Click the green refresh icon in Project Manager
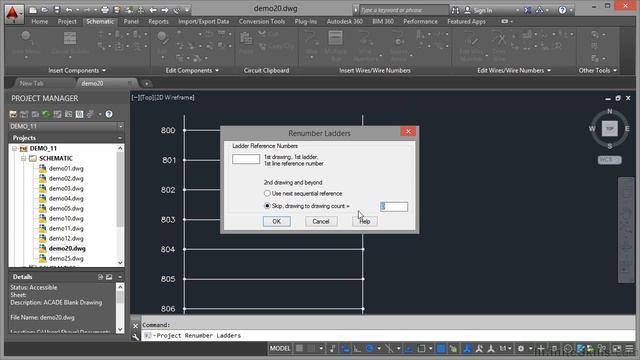Viewport: 640px width, 360px height. (46, 114)
